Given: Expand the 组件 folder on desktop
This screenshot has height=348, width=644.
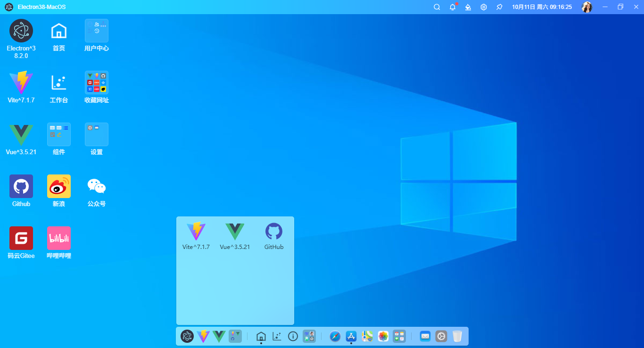Looking at the screenshot, I should (x=59, y=135).
